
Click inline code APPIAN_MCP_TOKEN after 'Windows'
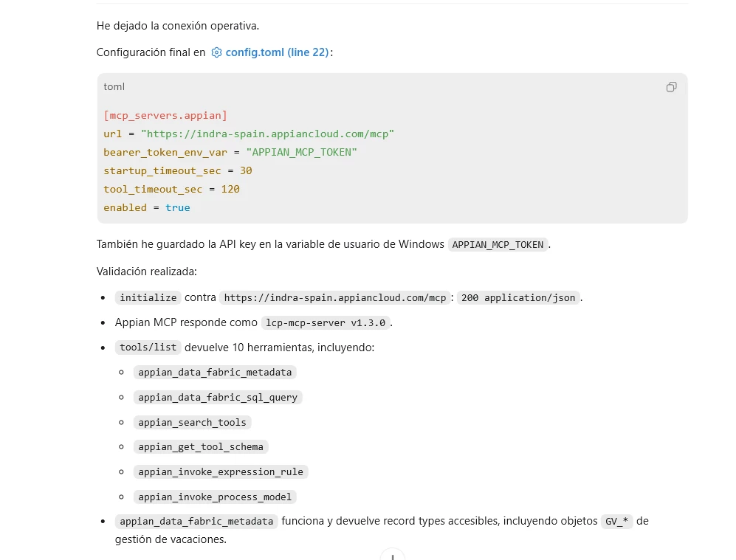pyautogui.click(x=498, y=245)
